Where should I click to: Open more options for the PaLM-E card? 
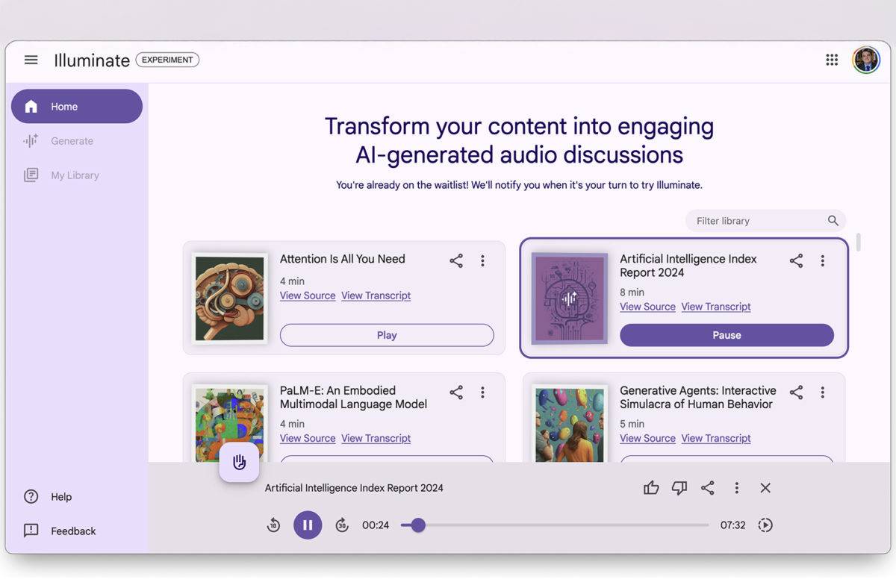482,392
